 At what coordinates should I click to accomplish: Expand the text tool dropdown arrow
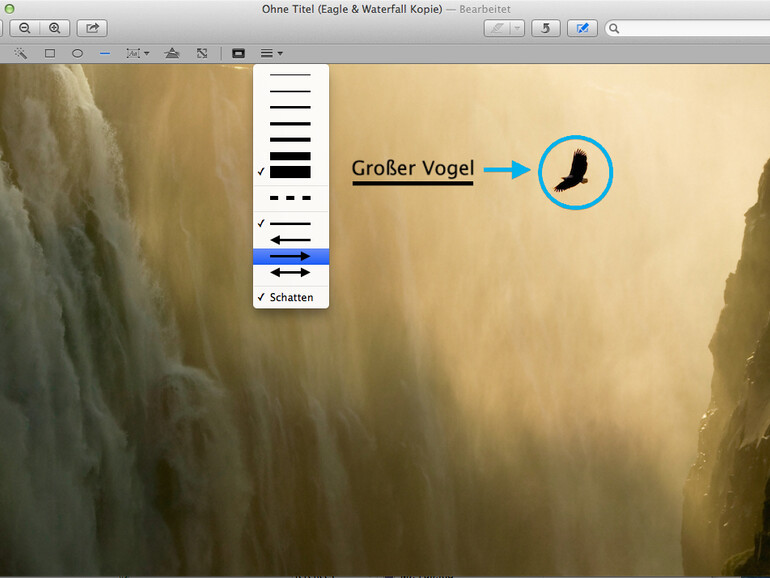click(x=146, y=53)
